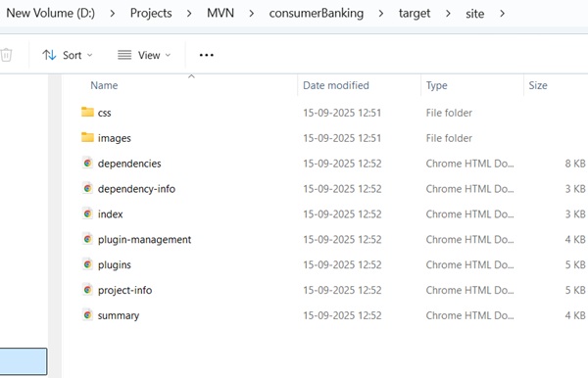Select the project-info file name
Screen dimensions: 588x378
[124, 290]
